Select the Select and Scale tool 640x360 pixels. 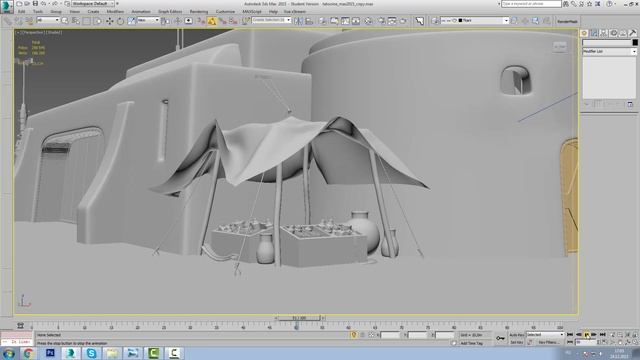point(131,21)
